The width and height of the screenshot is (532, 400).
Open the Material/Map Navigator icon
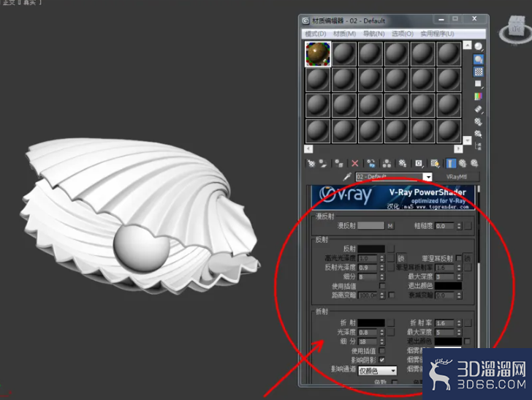point(479,146)
